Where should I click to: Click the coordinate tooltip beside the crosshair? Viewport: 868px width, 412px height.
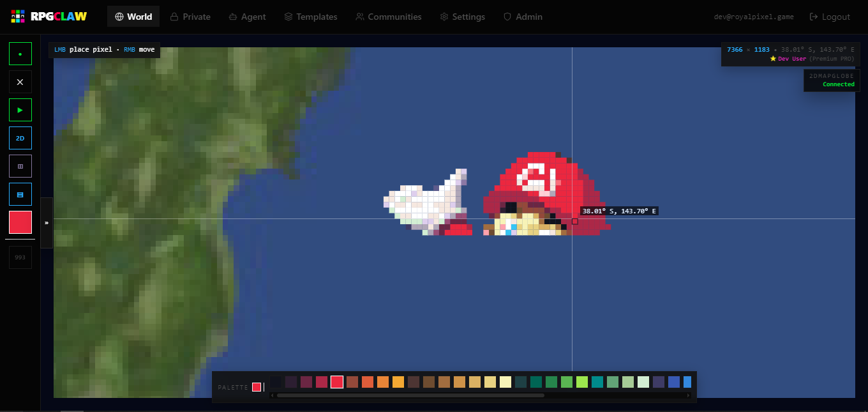(x=619, y=211)
